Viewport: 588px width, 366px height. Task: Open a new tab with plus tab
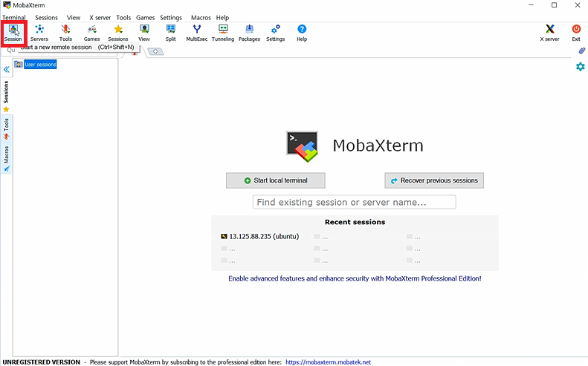[155, 51]
